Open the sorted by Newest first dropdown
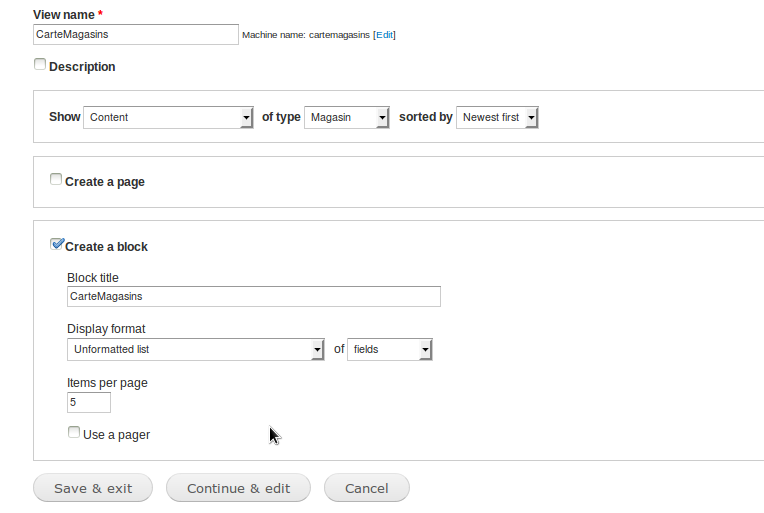 tap(497, 117)
